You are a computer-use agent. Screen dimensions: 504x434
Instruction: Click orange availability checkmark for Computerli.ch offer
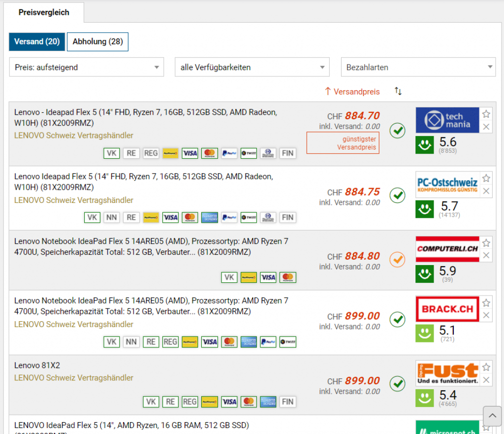(397, 260)
